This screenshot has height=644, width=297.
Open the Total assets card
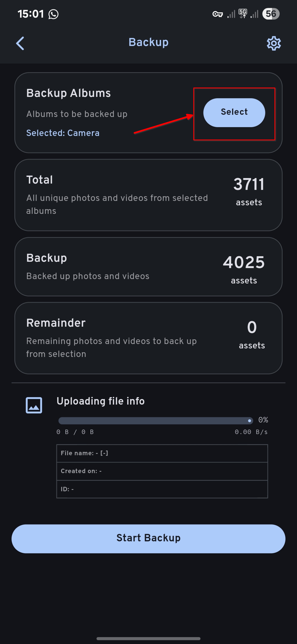pos(148,195)
